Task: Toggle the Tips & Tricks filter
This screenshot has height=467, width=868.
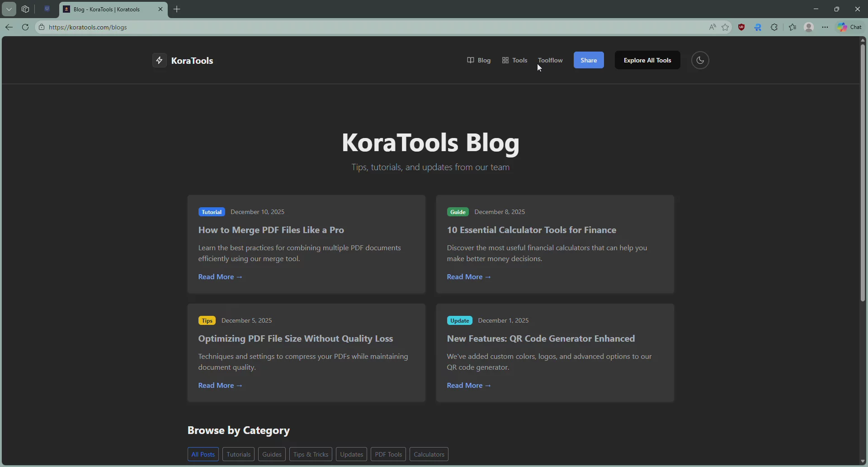Action: [311, 454]
